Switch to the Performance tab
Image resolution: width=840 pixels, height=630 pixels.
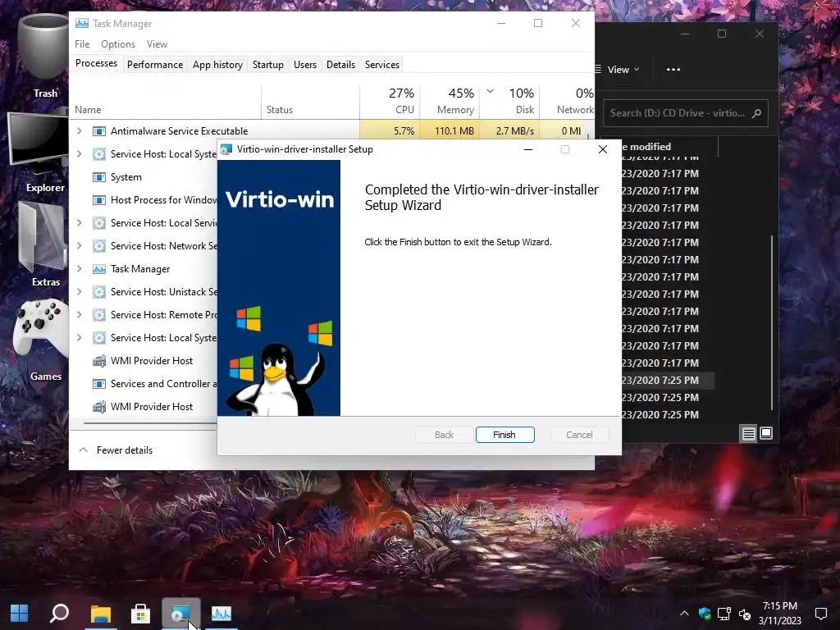pos(155,64)
